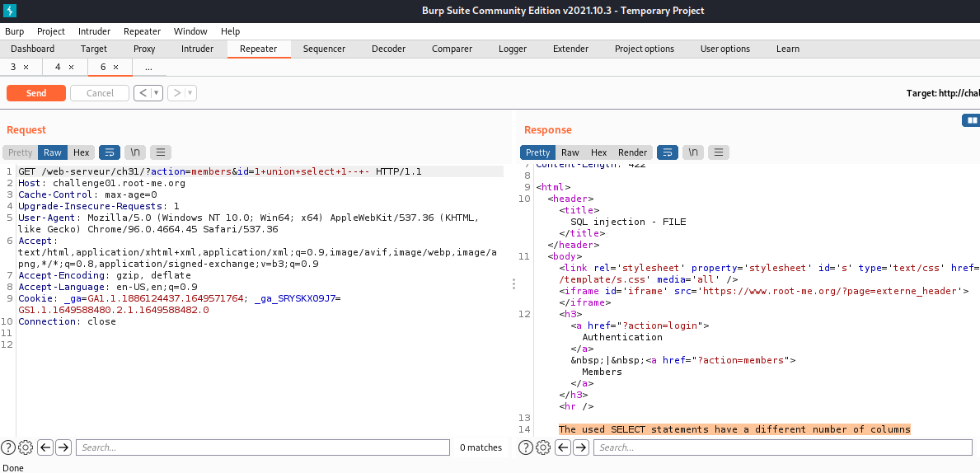980x473 pixels.
Task: Select Hex view in Request panel
Action: tap(82, 152)
